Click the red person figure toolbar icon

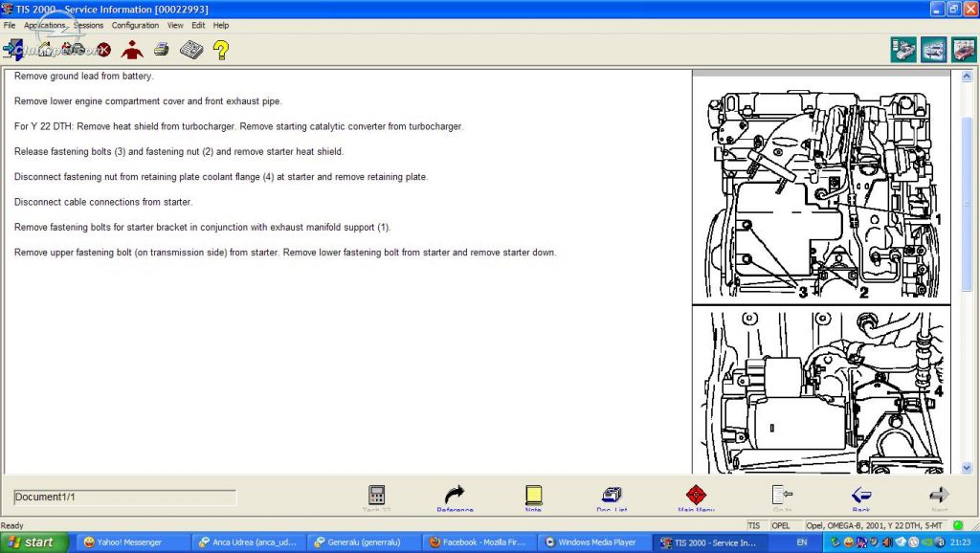coord(132,50)
